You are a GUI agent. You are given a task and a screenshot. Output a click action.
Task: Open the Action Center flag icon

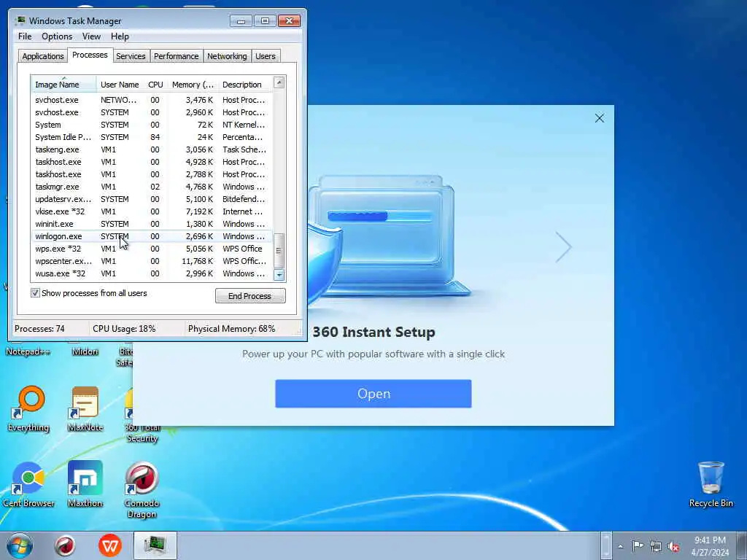pos(638,546)
